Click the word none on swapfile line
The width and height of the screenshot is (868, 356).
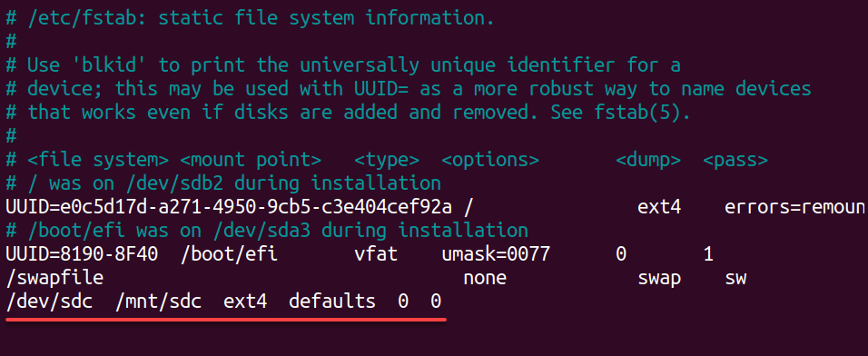coord(485,277)
